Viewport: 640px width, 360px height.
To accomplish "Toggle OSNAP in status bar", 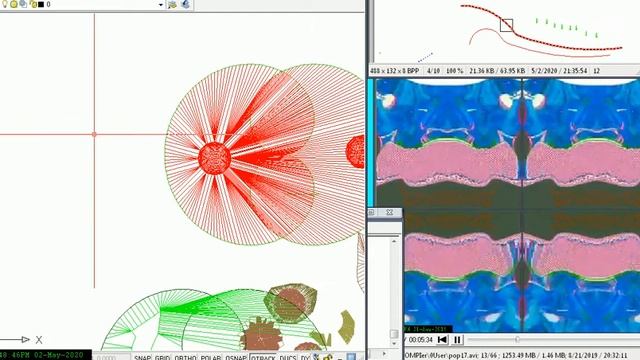I will [x=236, y=357].
